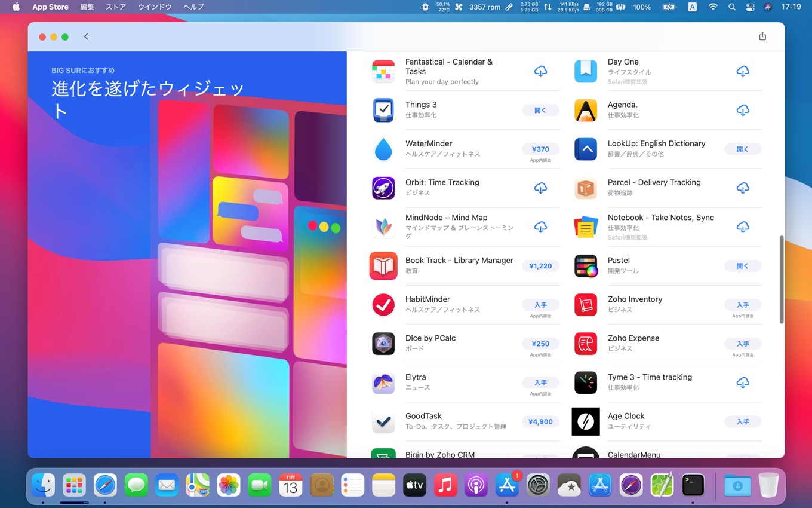Click the widgets feature artwork
812x508 pixels.
click(x=187, y=255)
